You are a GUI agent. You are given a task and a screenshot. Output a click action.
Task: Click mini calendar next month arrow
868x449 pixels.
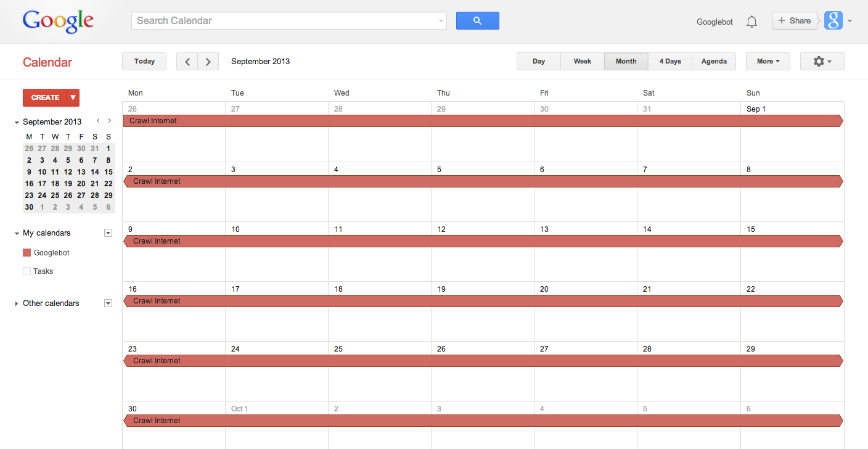pyautogui.click(x=109, y=121)
